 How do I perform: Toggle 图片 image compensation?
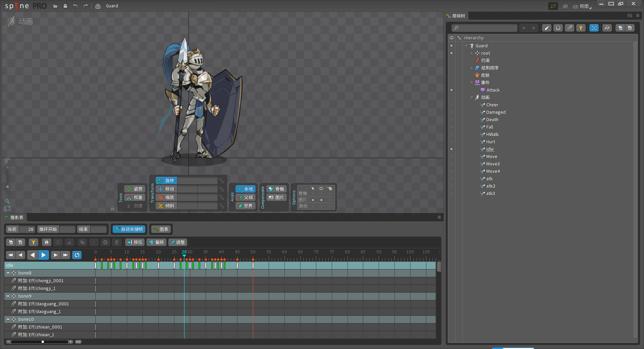[277, 198]
